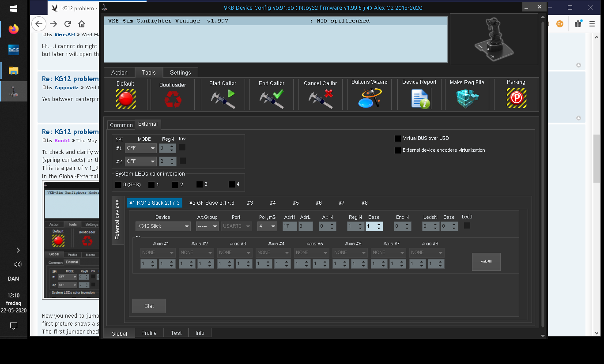Launch the Buttons Wizard
604x364 pixels.
(x=369, y=98)
